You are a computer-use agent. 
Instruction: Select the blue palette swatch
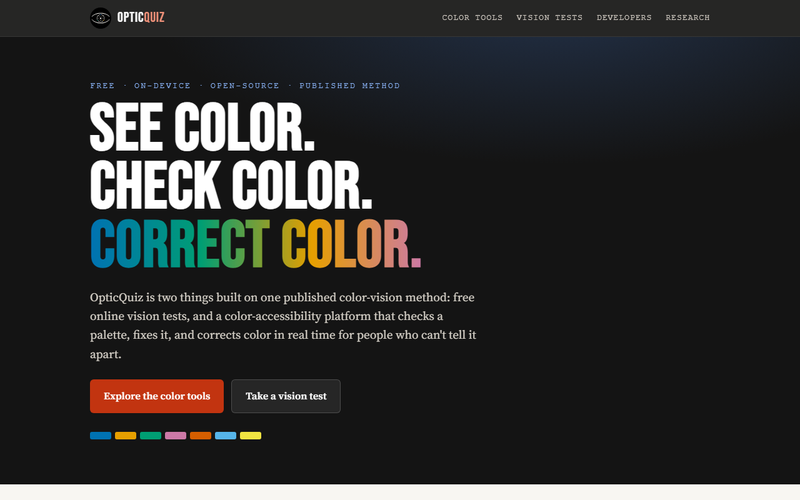[101, 436]
